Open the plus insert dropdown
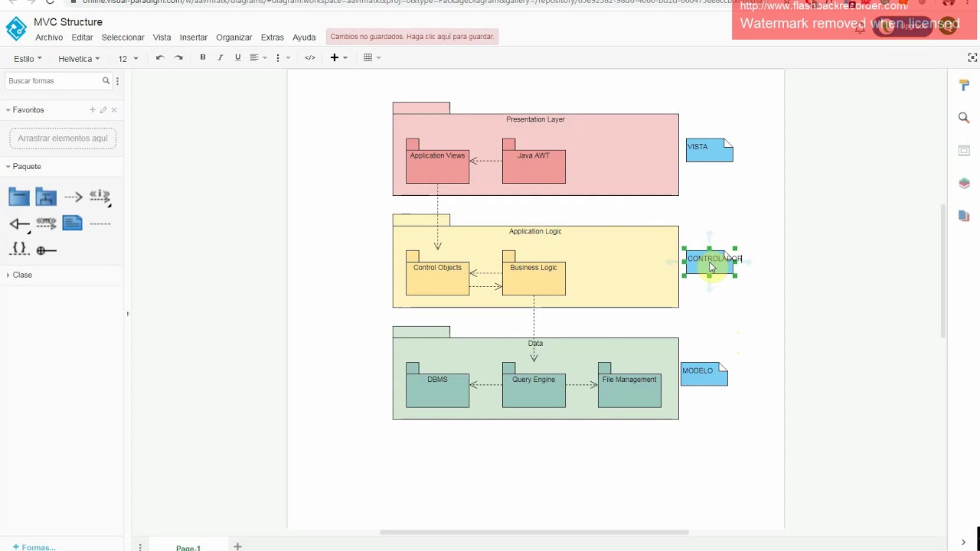Viewport: 980px width, 551px height. point(338,57)
